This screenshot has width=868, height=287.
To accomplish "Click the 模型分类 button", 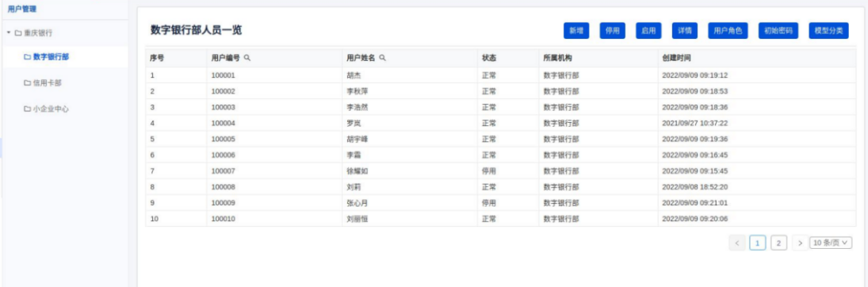I will (x=828, y=31).
